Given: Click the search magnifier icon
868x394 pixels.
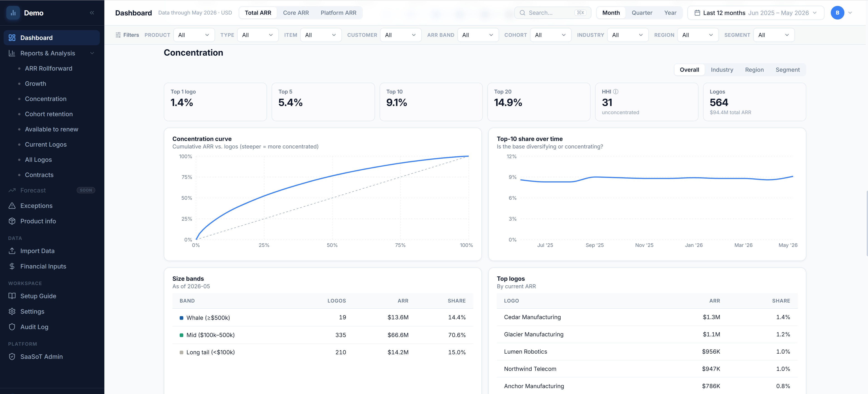Looking at the screenshot, I should tap(523, 13).
